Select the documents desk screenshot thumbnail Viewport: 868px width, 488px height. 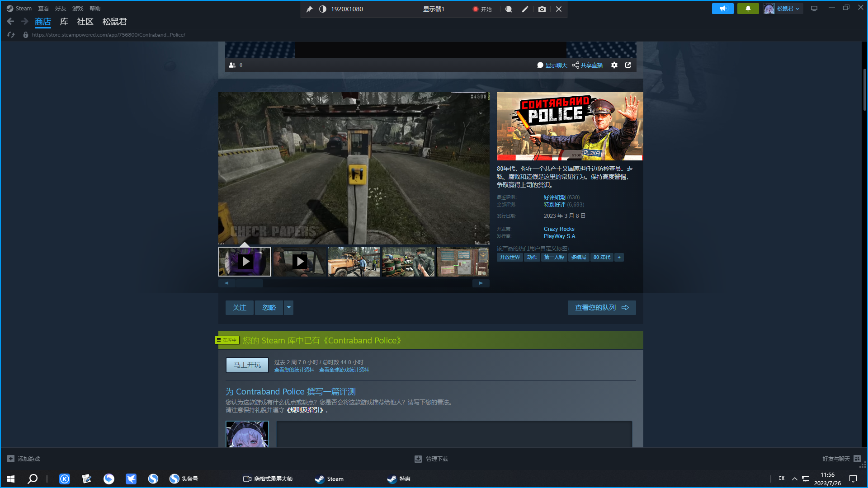click(463, 262)
